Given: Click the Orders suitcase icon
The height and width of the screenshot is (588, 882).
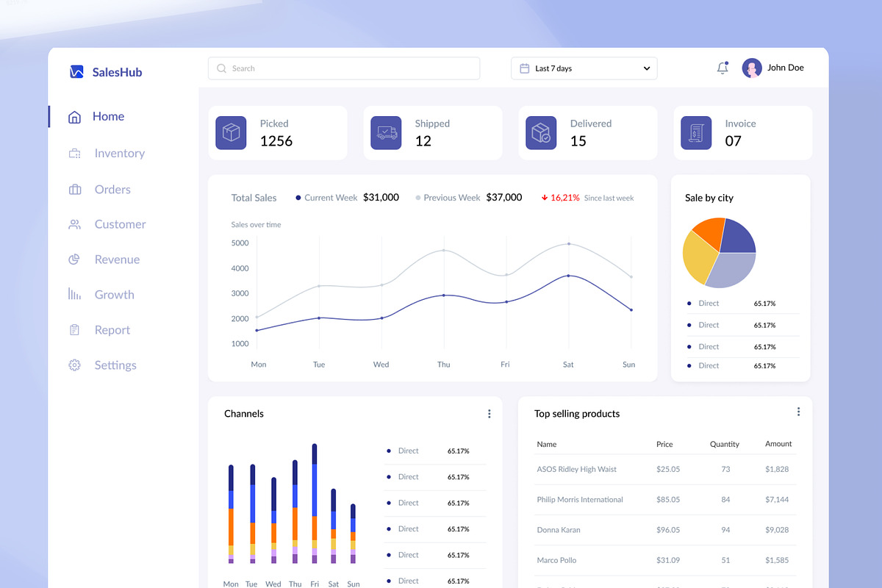Looking at the screenshot, I should [x=74, y=190].
